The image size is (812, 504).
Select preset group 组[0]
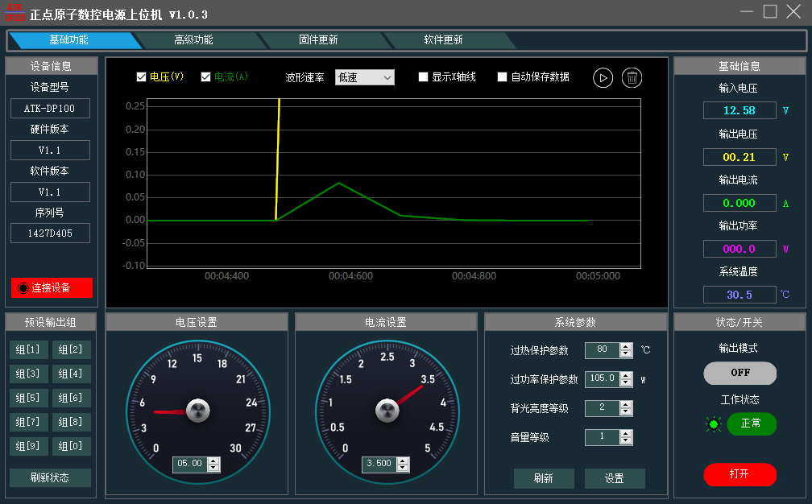pyautogui.click(x=72, y=446)
